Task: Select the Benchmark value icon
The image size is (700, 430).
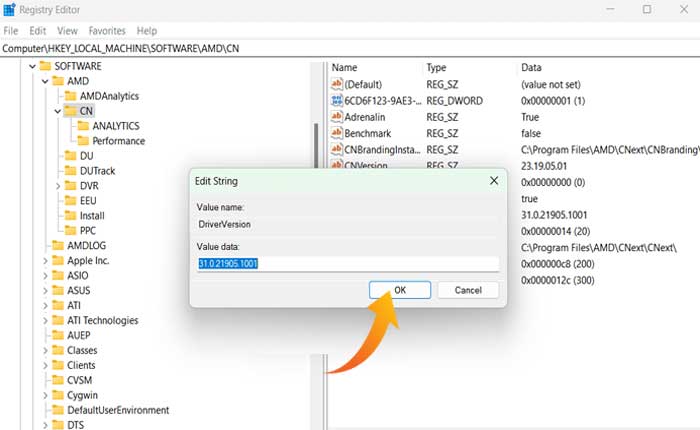Action: click(337, 133)
